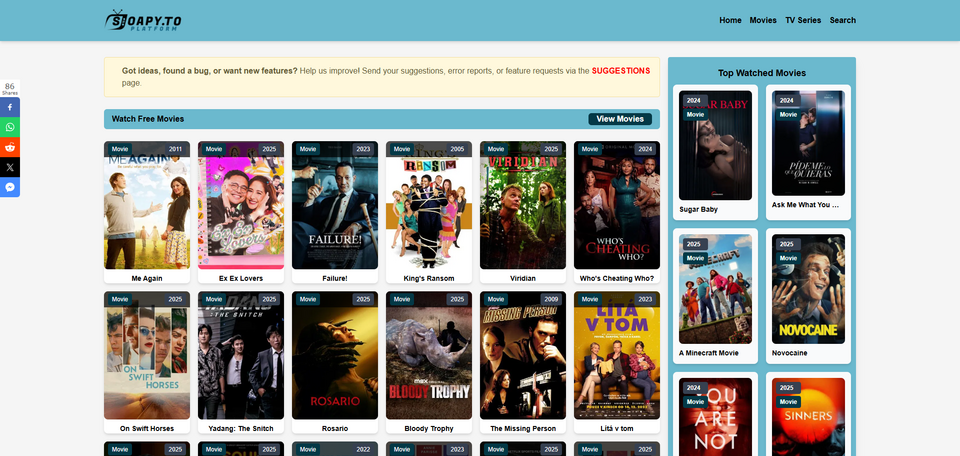Click the 2009 badge on The Missing Person

click(551, 299)
